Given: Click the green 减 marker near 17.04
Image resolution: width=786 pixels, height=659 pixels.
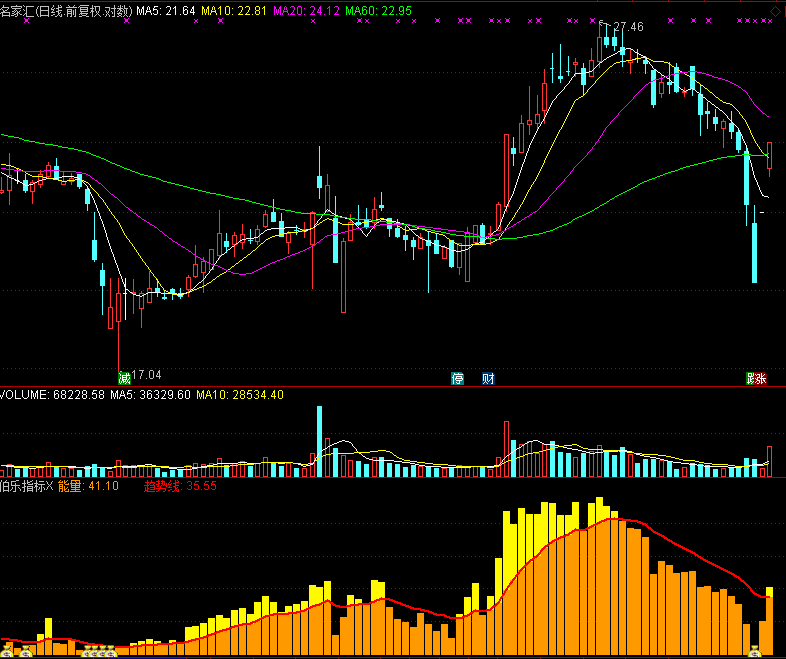Looking at the screenshot, I should coord(124,378).
